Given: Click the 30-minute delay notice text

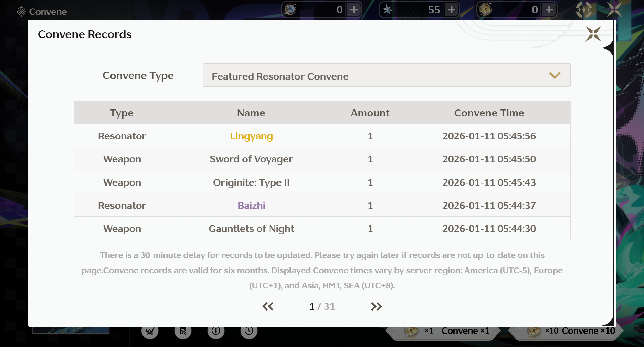Looking at the screenshot, I should [x=322, y=270].
